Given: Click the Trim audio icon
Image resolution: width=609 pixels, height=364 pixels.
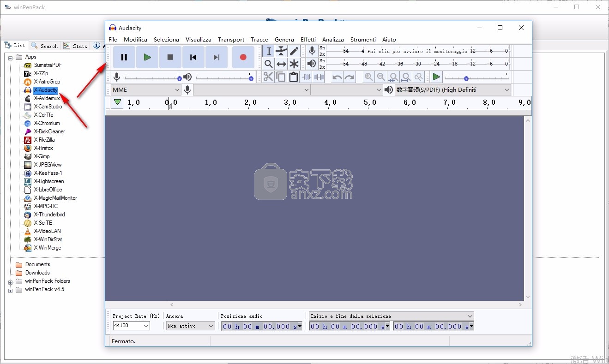Looking at the screenshot, I should tap(306, 77).
